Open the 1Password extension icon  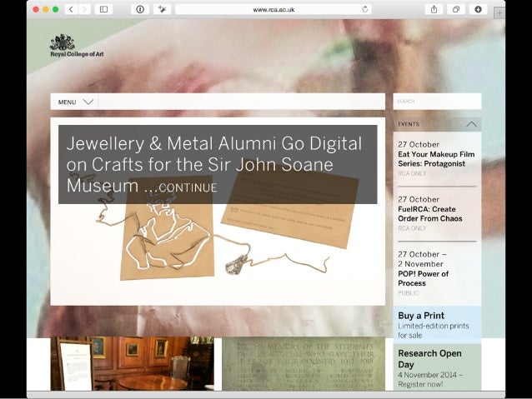tap(140, 9)
